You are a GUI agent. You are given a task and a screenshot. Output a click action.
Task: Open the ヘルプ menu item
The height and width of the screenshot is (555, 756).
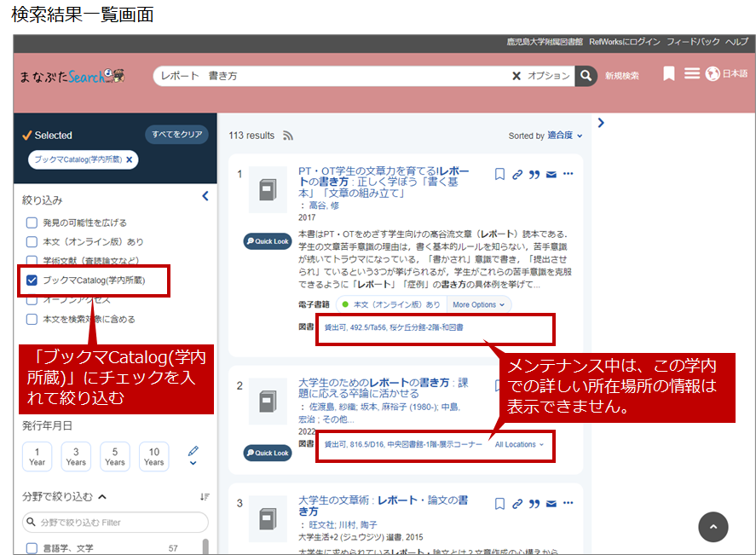[x=736, y=42]
